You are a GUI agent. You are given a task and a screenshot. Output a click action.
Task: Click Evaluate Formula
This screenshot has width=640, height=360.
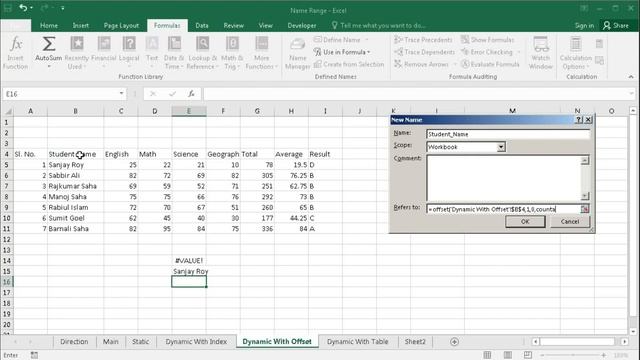490,64
